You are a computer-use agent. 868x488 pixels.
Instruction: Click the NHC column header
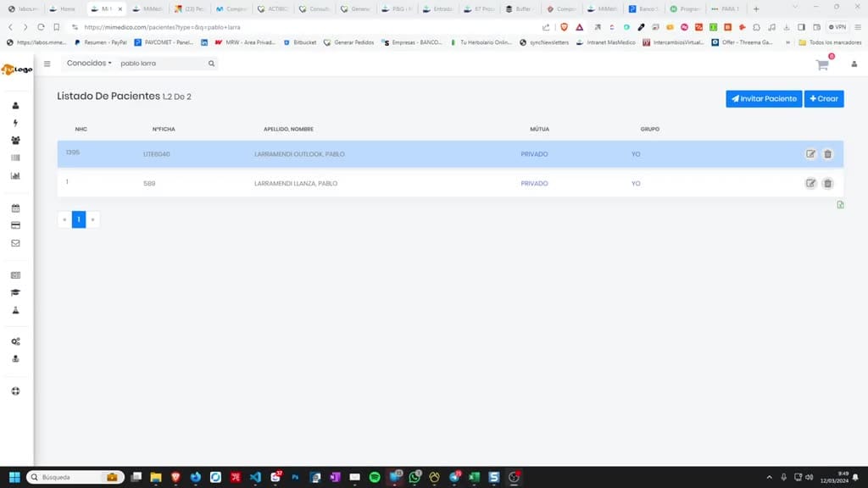(x=81, y=129)
